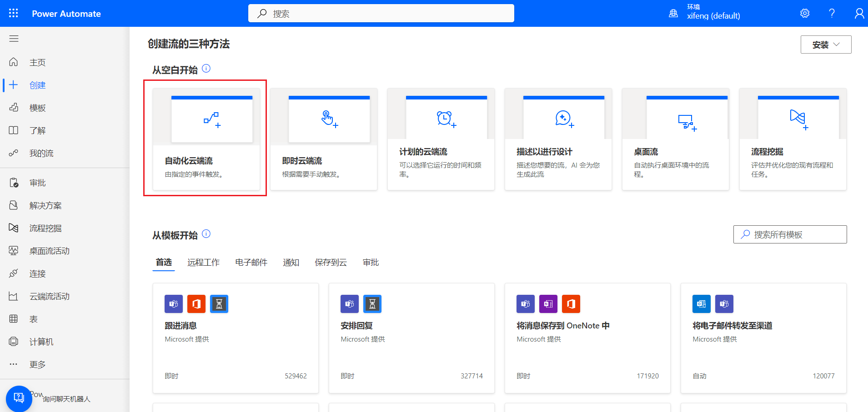Switch to the 通知 tab
868x412 pixels.
[291, 262]
